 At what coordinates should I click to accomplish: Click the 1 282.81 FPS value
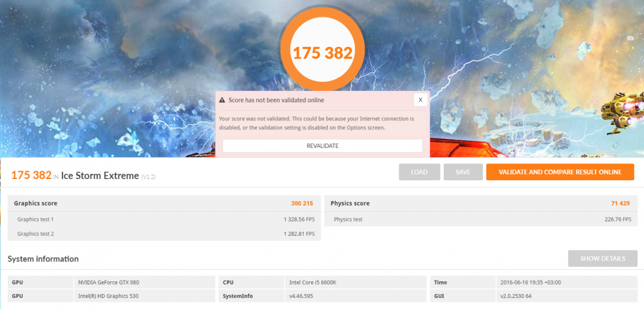pos(299,234)
